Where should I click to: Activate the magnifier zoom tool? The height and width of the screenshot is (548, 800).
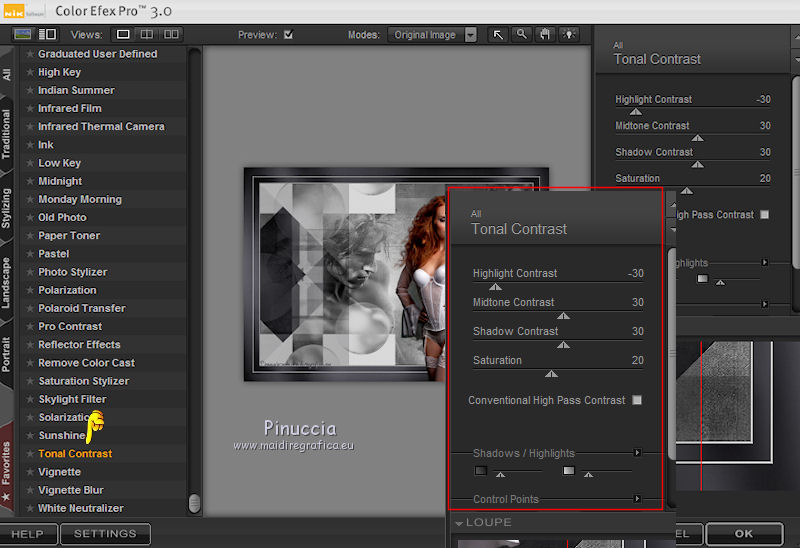coord(521,35)
